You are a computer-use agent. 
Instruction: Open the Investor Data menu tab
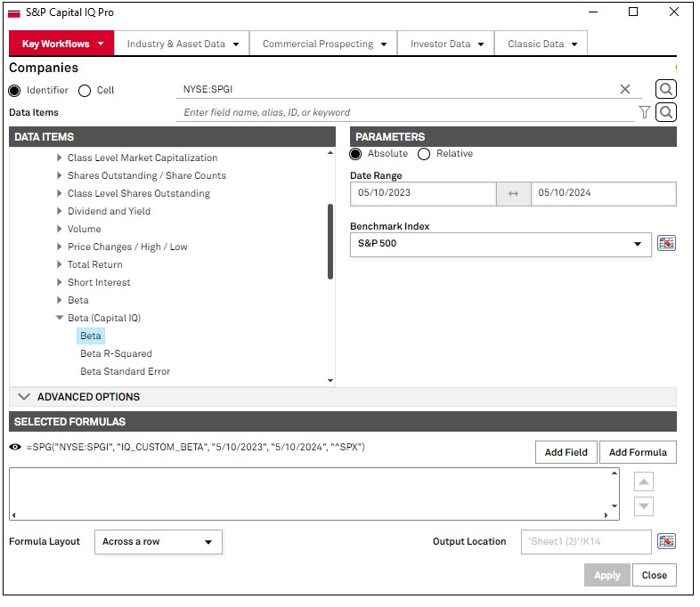pos(446,44)
